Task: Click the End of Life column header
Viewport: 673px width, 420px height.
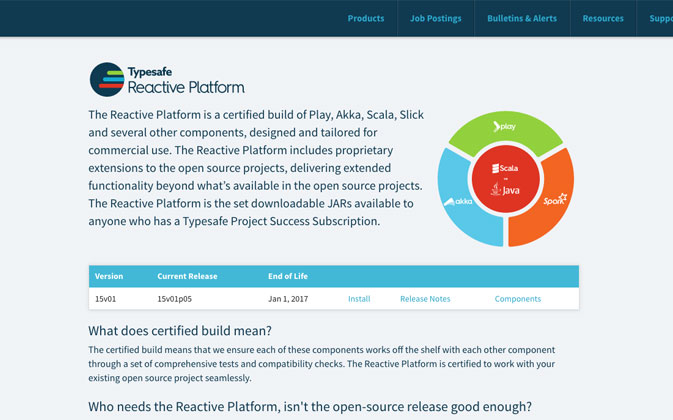Action: tap(288, 276)
